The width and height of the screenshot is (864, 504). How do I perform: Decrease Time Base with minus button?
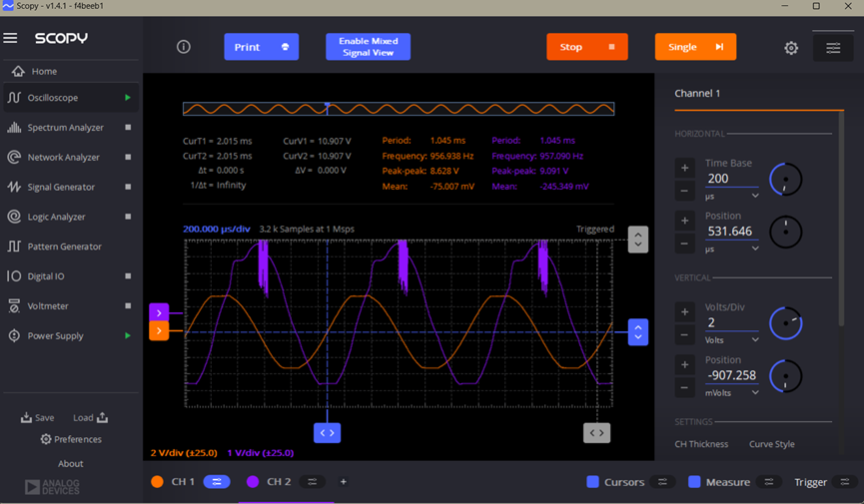pyautogui.click(x=685, y=192)
